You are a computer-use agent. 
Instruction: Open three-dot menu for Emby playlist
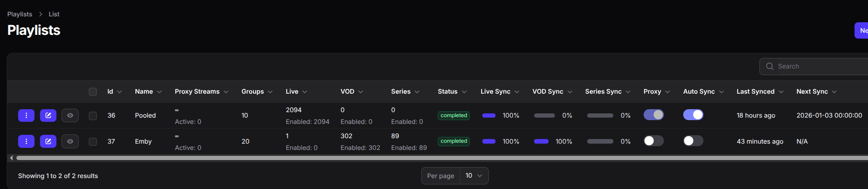click(x=26, y=142)
